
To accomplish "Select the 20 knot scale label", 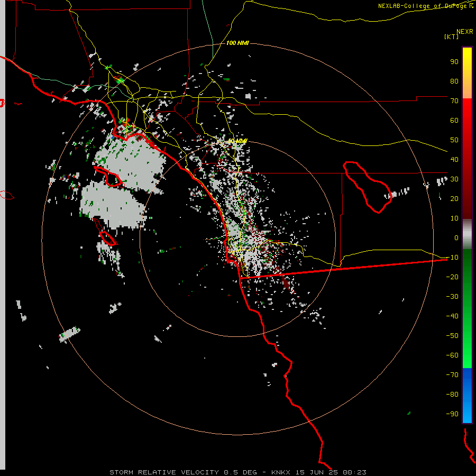I will coord(454,198).
